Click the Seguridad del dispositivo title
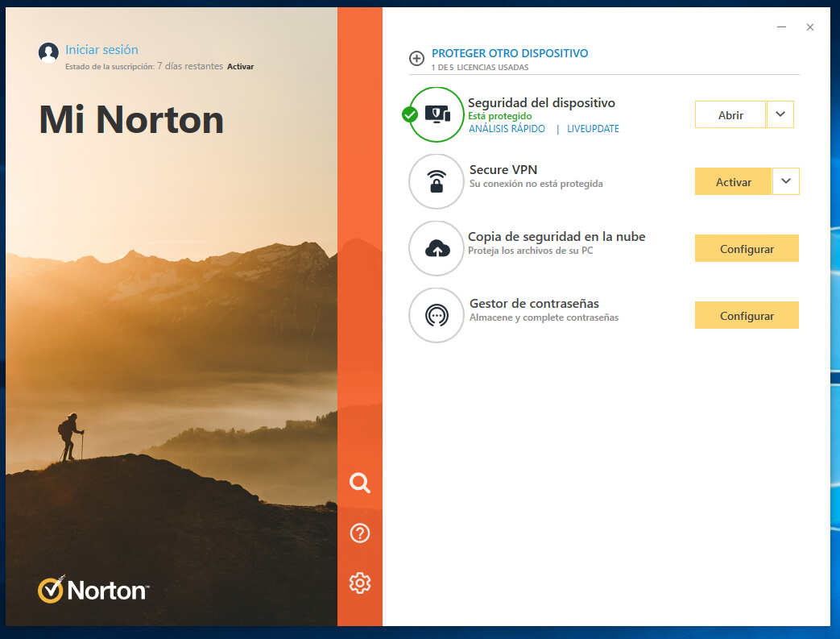 (541, 103)
